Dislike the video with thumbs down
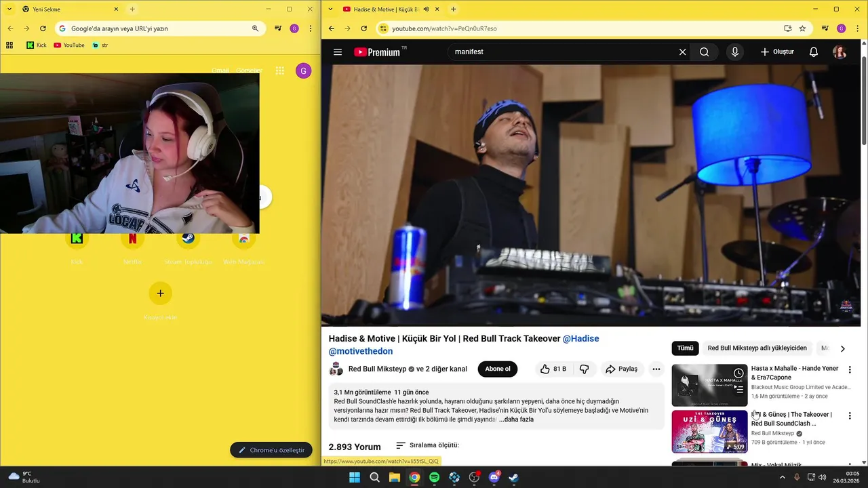868x488 pixels. point(584,369)
